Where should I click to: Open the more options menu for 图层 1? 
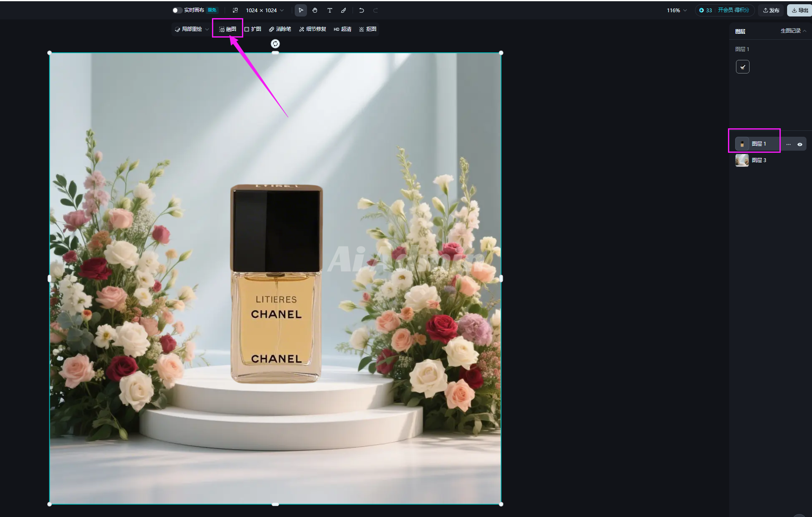point(788,144)
